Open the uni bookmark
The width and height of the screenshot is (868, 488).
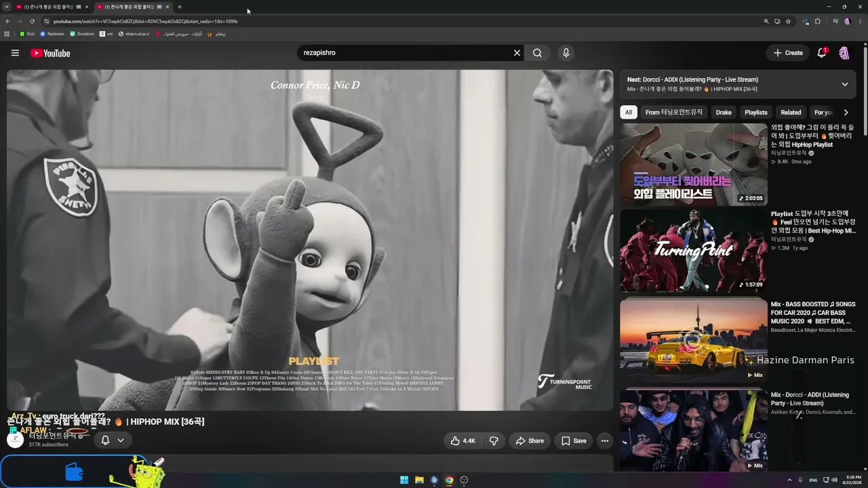tap(106, 34)
